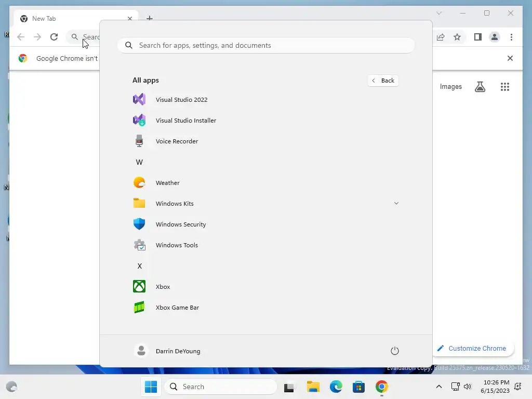The image size is (532, 399).
Task: Switch to Chrome from taskbar
Action: click(382, 387)
